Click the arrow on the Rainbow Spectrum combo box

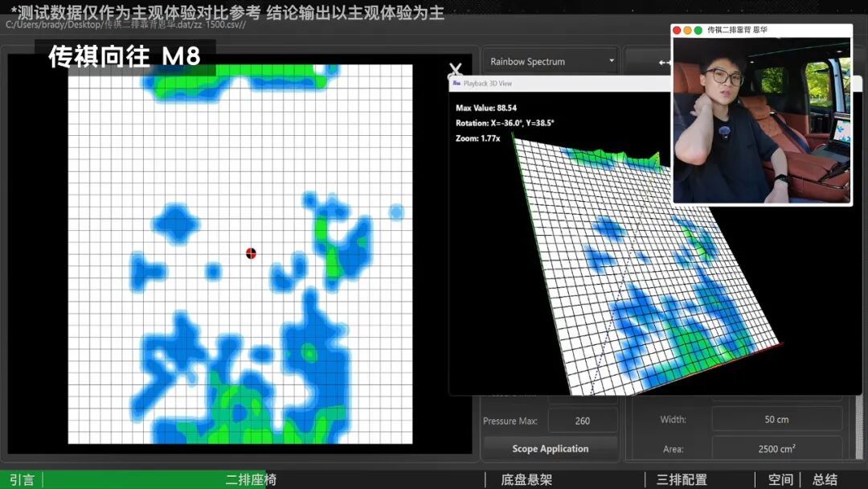(x=611, y=61)
